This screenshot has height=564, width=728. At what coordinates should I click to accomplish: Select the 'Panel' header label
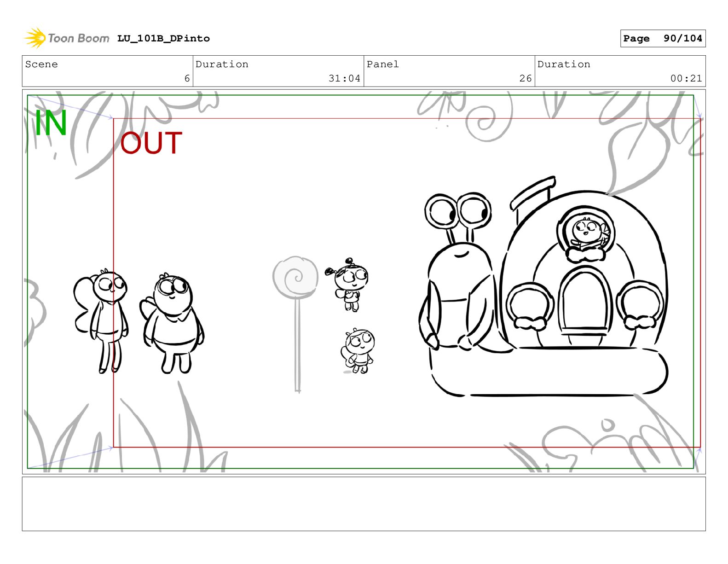[x=382, y=64]
